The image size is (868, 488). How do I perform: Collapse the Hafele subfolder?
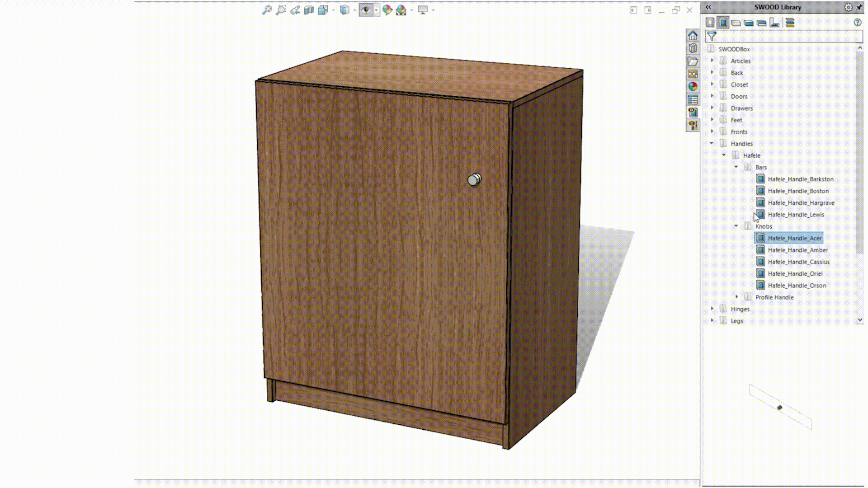click(x=724, y=155)
